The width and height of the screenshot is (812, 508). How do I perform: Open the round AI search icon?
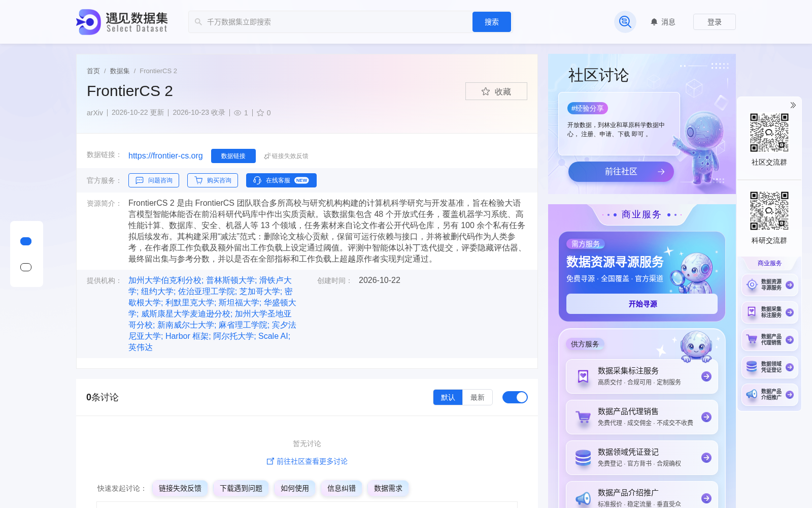(625, 22)
